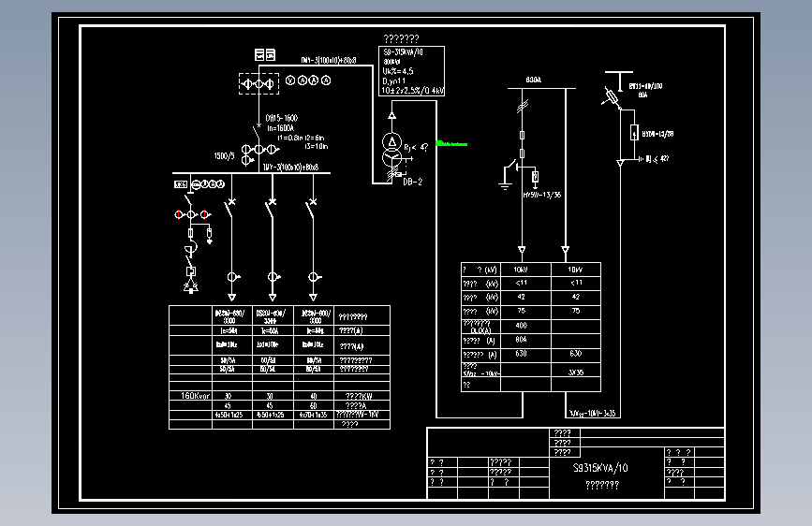This screenshot has width=812, height=526.
Task: Click the HY5W-13/36 arrester label
Action: click(x=541, y=196)
